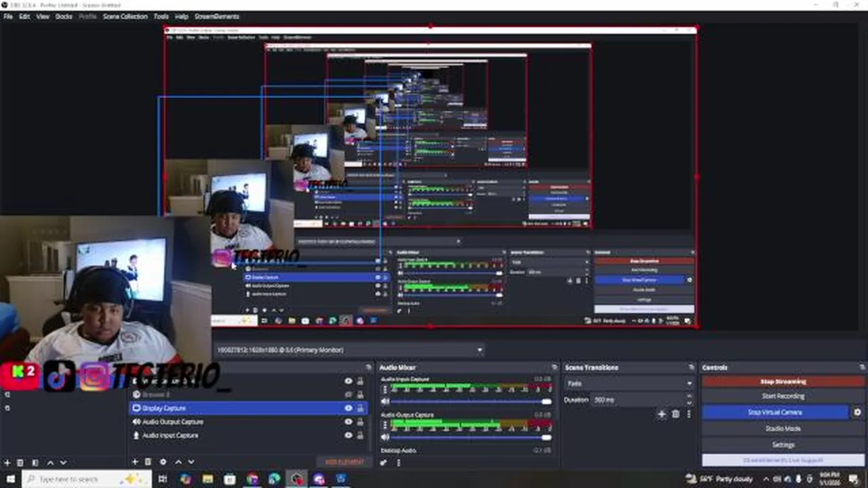Hide the Display Capture source eye
The image size is (868, 488).
click(x=349, y=408)
